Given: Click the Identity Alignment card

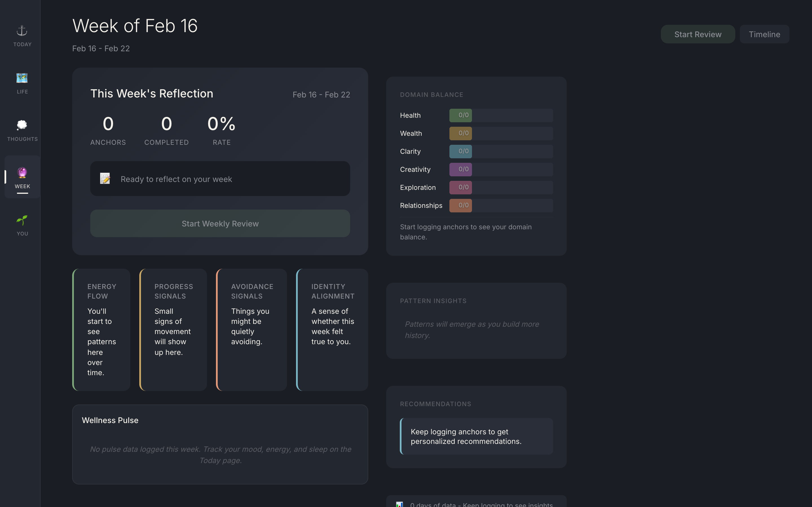Looking at the screenshot, I should click(x=332, y=330).
